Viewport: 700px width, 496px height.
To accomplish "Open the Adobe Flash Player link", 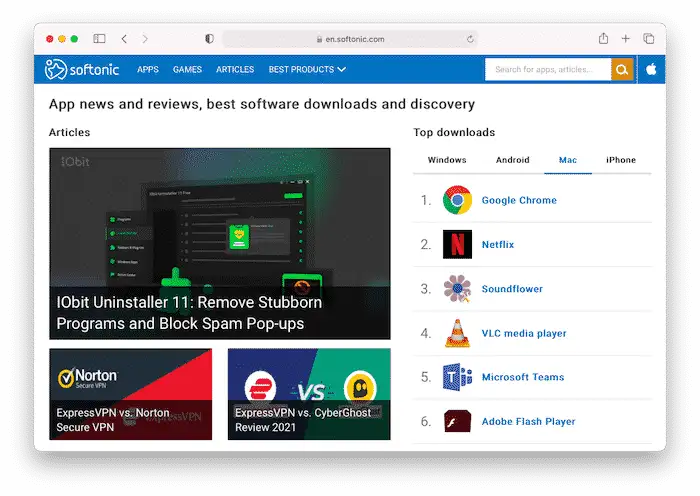I will point(528,421).
